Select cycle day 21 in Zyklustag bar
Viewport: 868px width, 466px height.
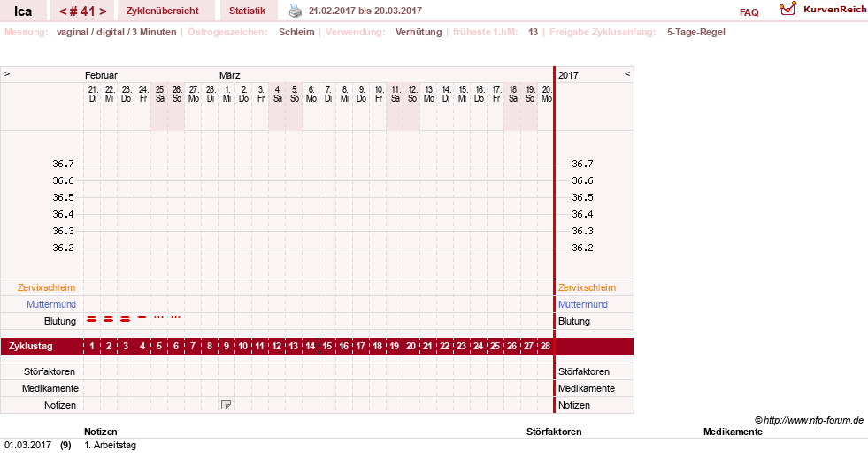(427, 346)
